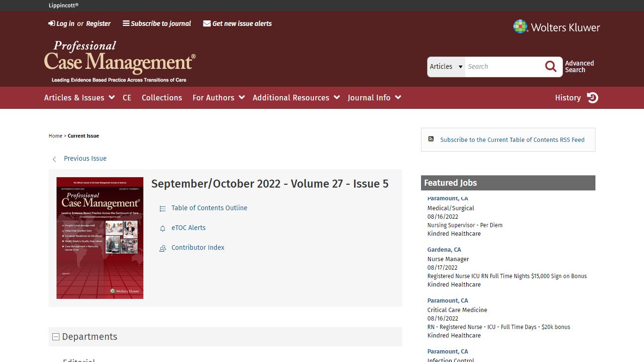Click the $15,000 Sign on Bonus job description
Viewport: 644px width, 362px height.
507,276
